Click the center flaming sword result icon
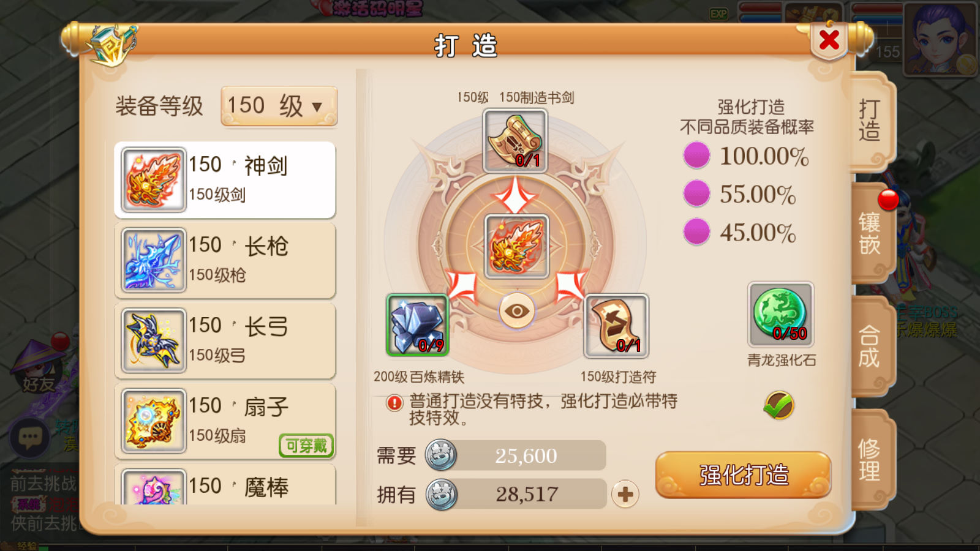 516,247
